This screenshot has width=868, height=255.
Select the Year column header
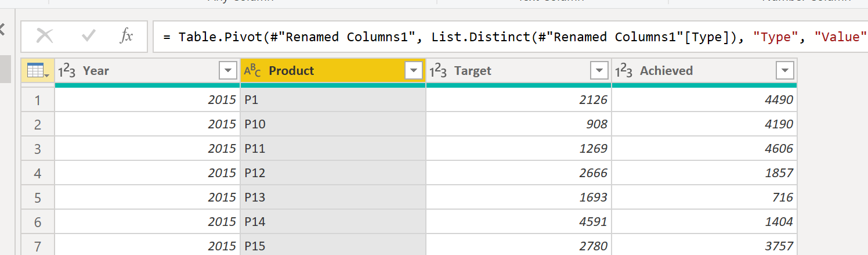[147, 71]
